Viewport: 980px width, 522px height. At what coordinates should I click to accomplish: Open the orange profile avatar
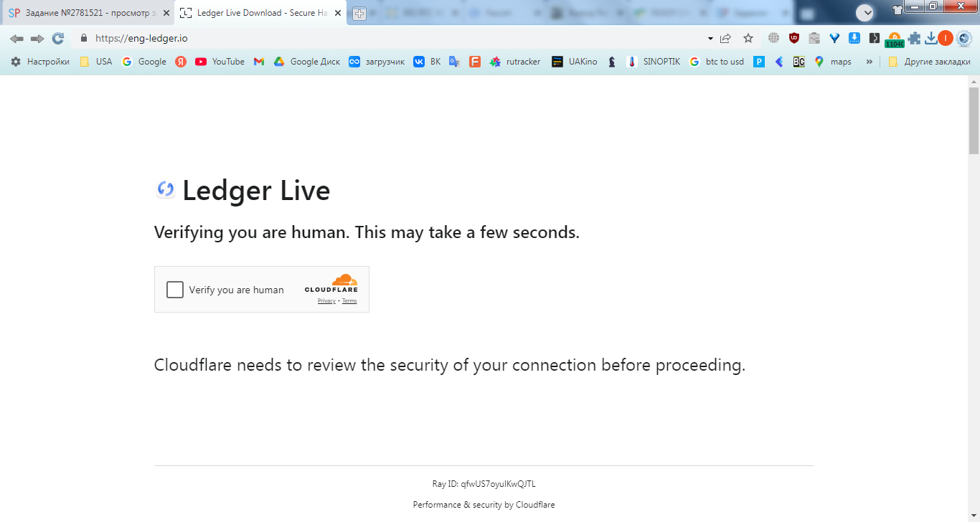[946, 39]
